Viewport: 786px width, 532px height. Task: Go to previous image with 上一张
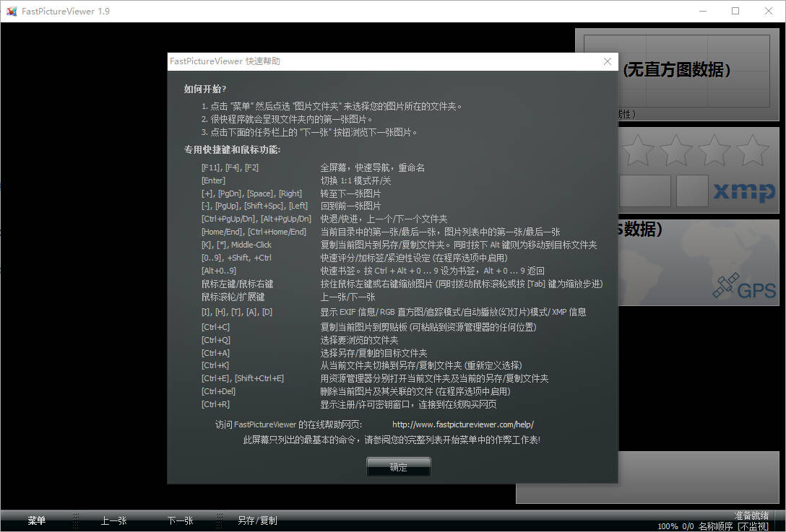point(113,520)
